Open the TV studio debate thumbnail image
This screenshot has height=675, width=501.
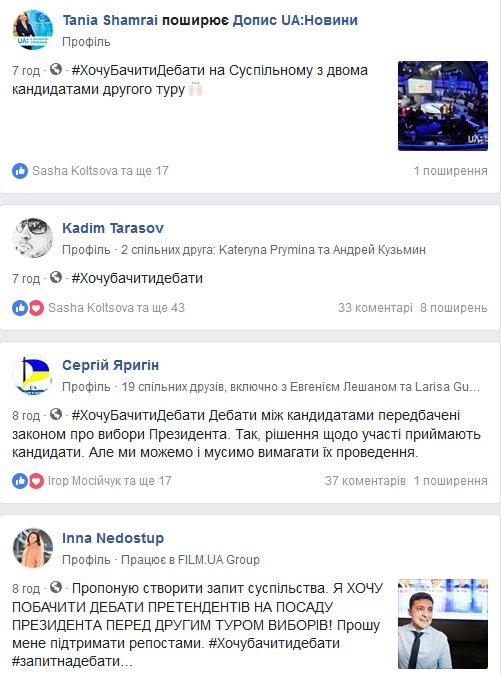pos(443,106)
